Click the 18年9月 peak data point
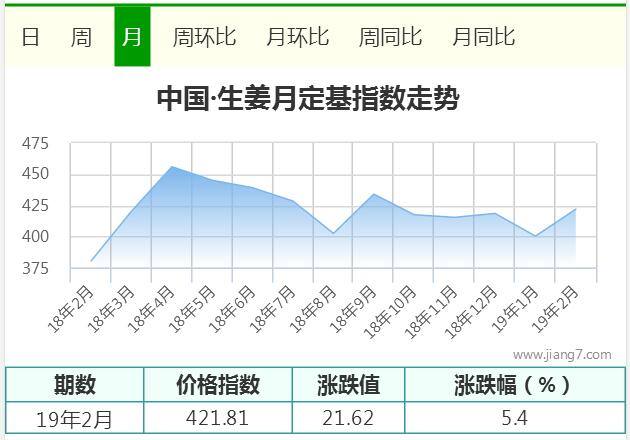Screen dimensions: 630x440 pyautogui.click(x=374, y=194)
